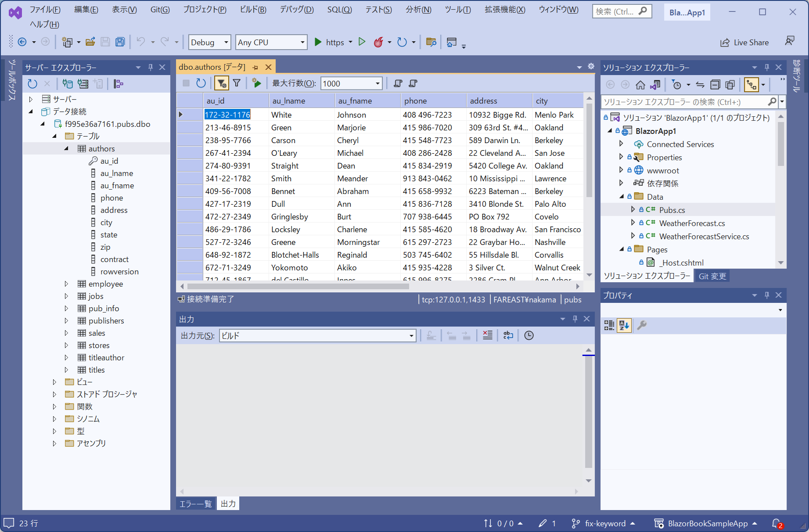Screen dimensions: 809x532
Task: Expand the stored procedures folder
Action: click(54, 394)
